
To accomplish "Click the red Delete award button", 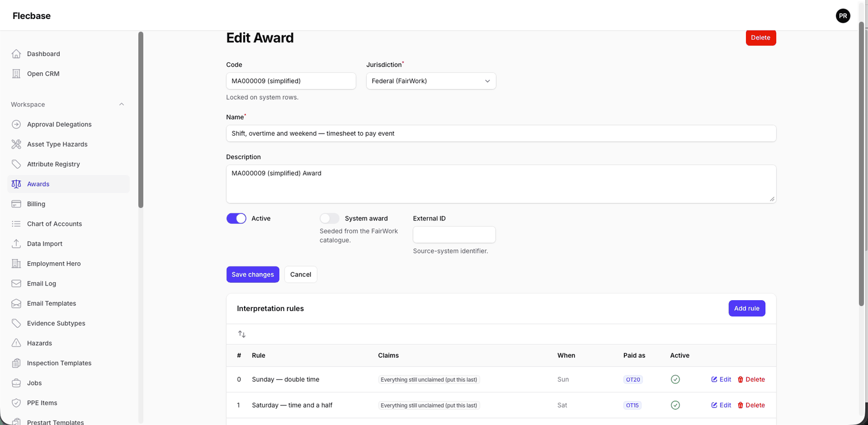I will pyautogui.click(x=761, y=37).
